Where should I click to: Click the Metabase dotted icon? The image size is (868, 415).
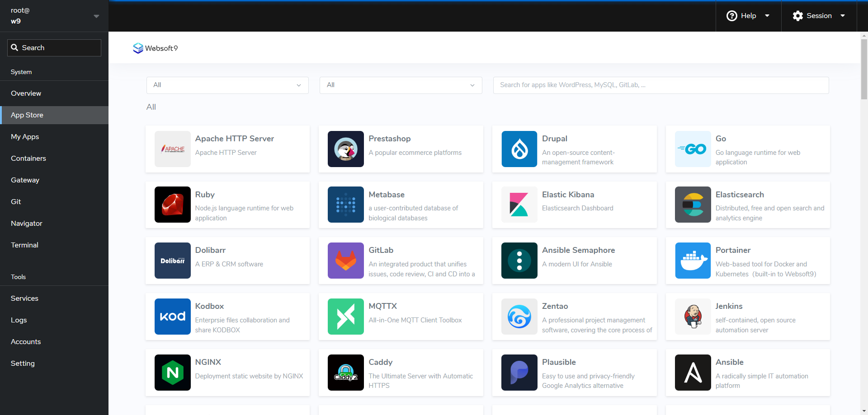(x=346, y=205)
